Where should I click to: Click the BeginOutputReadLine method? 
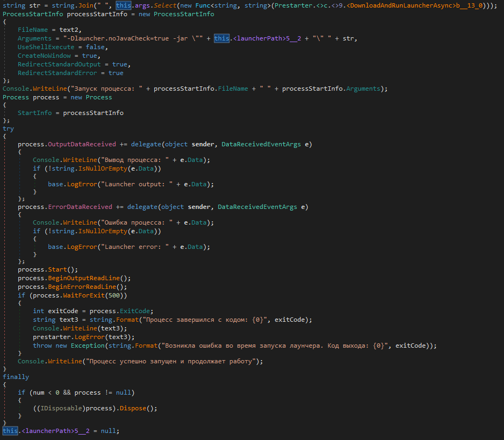pos(84,278)
